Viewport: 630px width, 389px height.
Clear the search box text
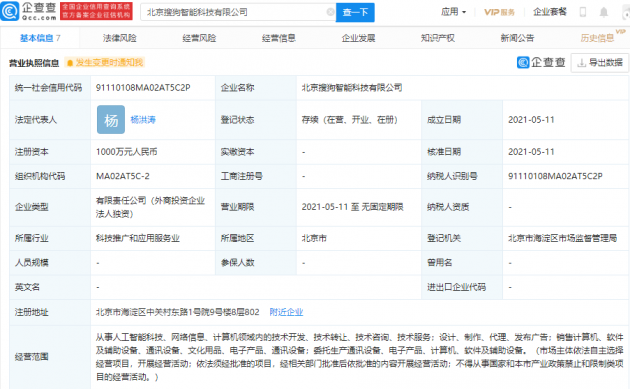330,12
